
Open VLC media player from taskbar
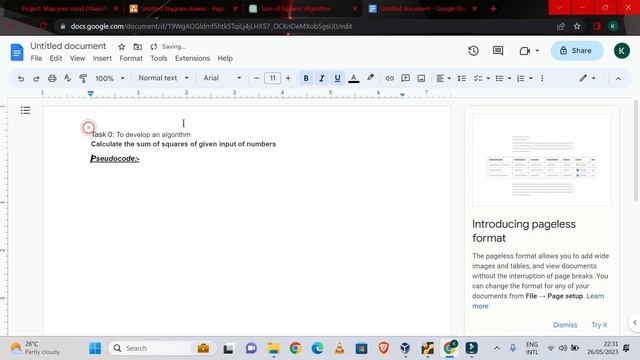click(339, 348)
